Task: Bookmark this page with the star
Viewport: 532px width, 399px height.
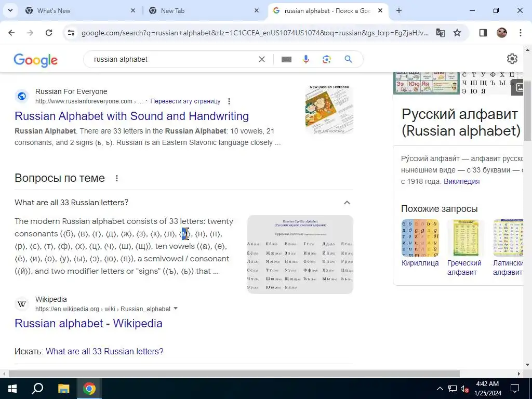Action: coord(457,33)
